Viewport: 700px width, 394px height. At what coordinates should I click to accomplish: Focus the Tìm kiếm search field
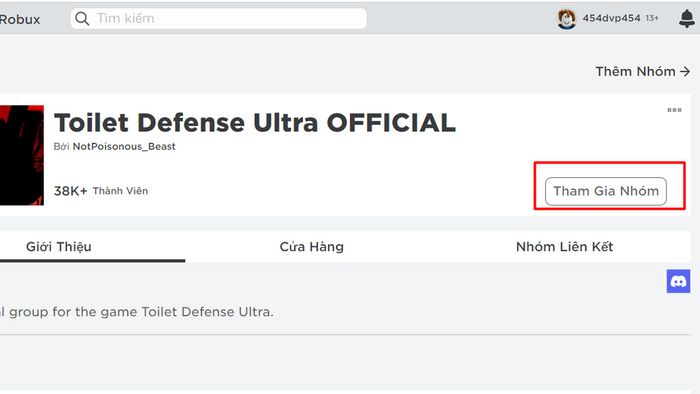point(218,19)
